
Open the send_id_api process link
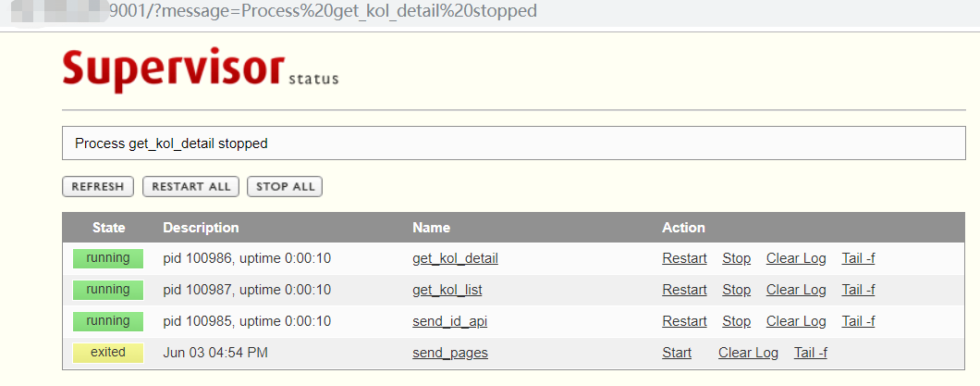coord(449,321)
